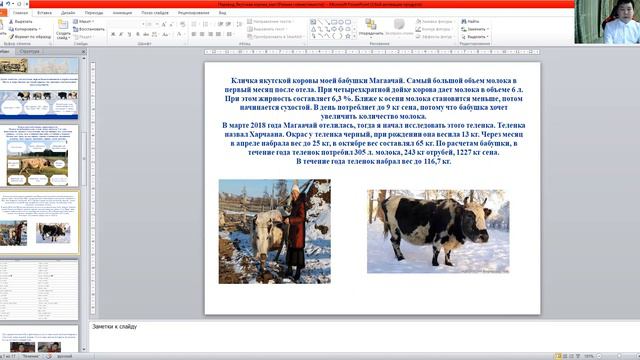Click the Undo icon in the quick access toolbar
The height and width of the screenshot is (360, 640).
(x=8, y=4)
